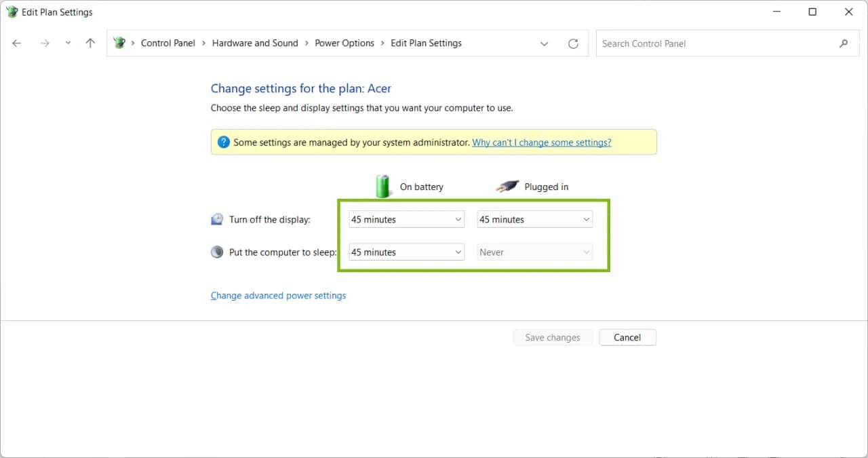Select Power Options in the breadcrumb path

pos(344,43)
